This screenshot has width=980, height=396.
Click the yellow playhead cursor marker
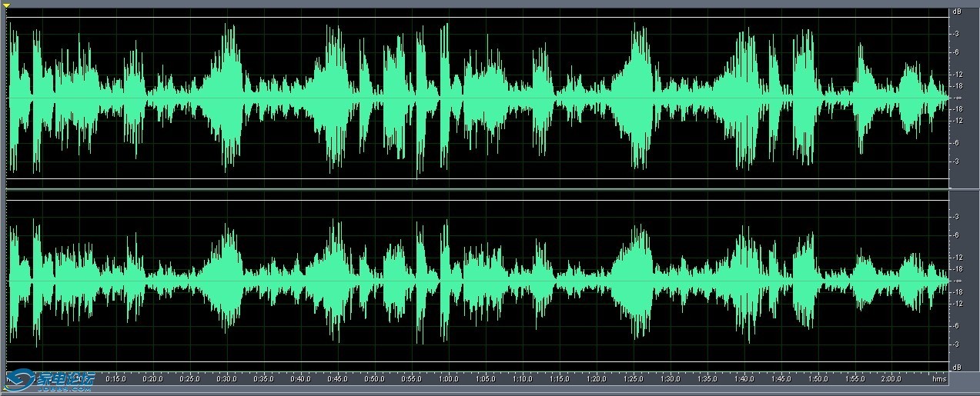[x=6, y=5]
